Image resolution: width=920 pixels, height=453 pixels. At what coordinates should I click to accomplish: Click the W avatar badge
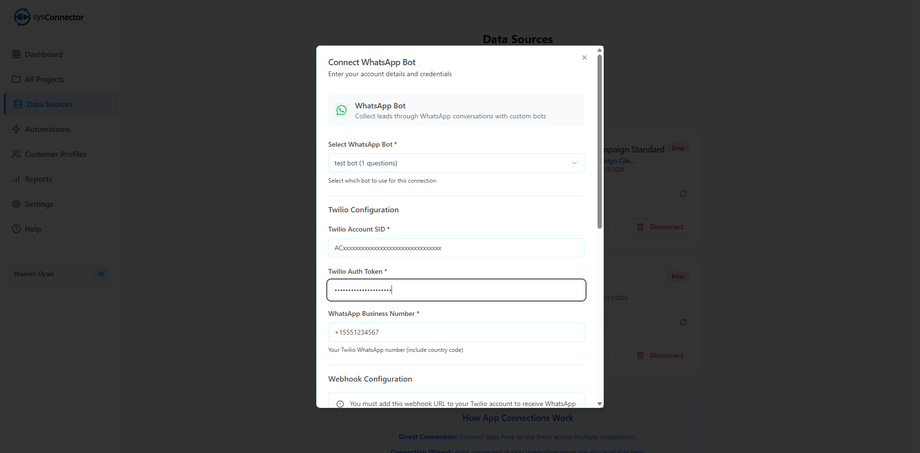(x=101, y=274)
